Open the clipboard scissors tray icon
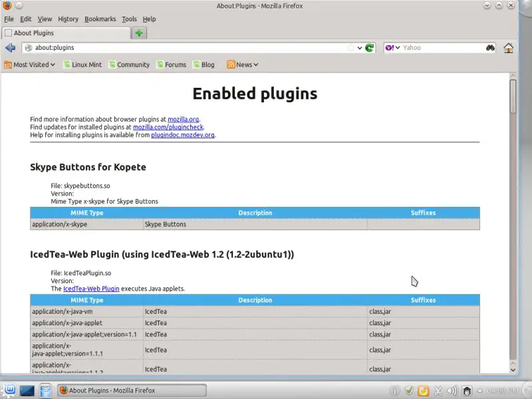The width and height of the screenshot is (532, 399). (438, 391)
